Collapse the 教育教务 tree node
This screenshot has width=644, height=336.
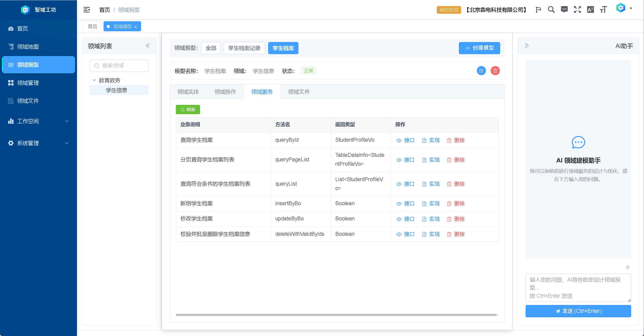tap(94, 80)
